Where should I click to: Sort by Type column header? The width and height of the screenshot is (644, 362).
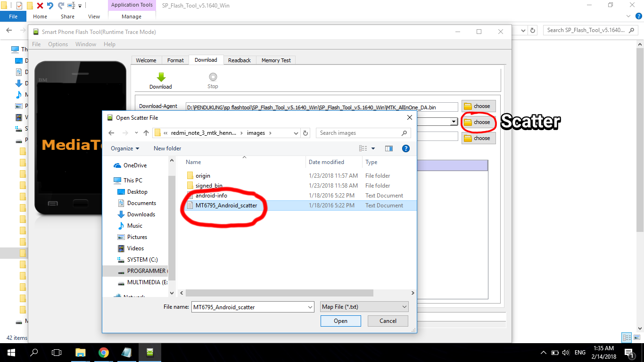point(372,162)
